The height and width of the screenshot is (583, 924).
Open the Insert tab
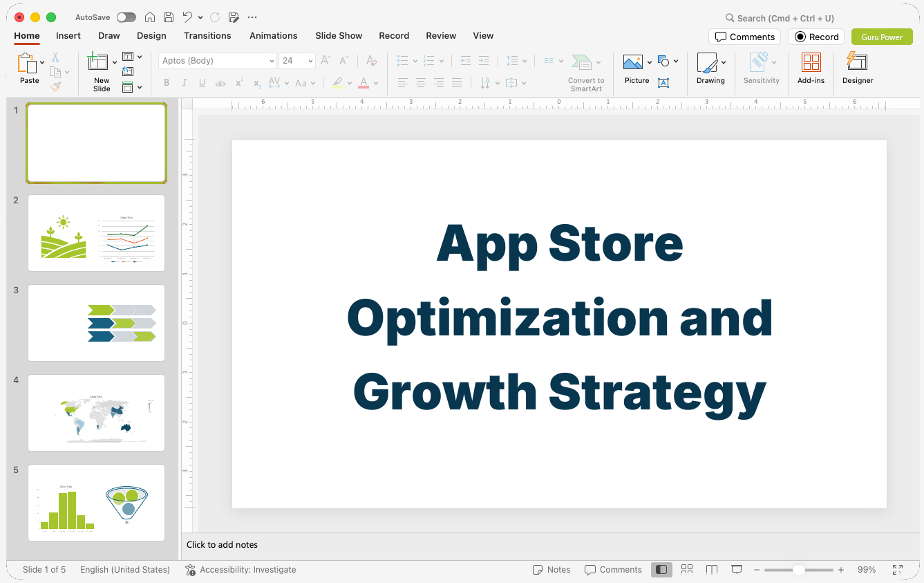tap(68, 36)
